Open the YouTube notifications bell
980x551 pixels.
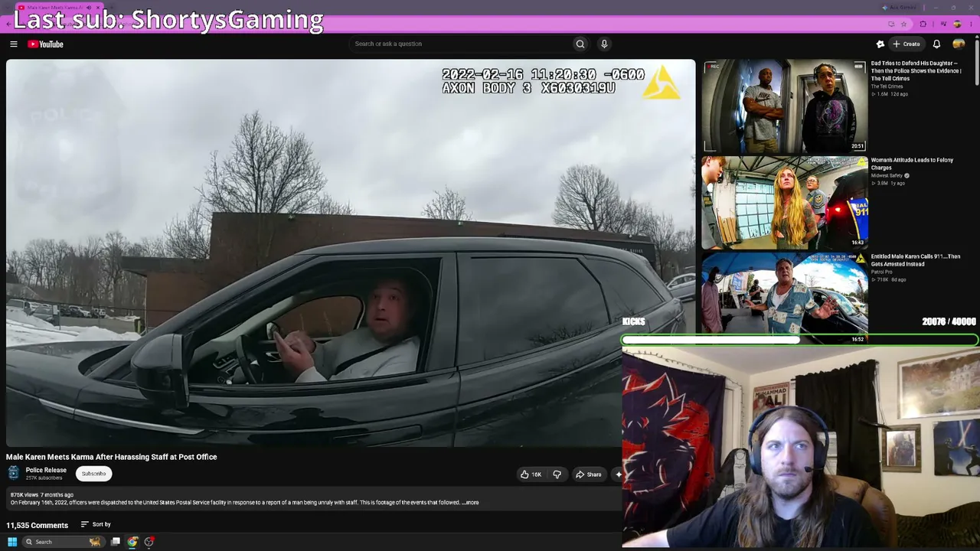click(936, 44)
